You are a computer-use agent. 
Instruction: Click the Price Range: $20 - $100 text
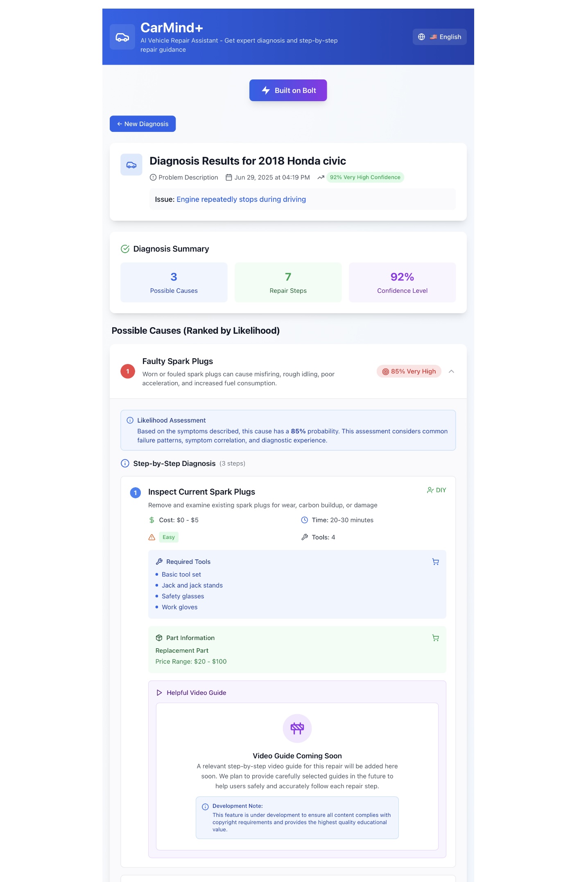pyautogui.click(x=191, y=662)
